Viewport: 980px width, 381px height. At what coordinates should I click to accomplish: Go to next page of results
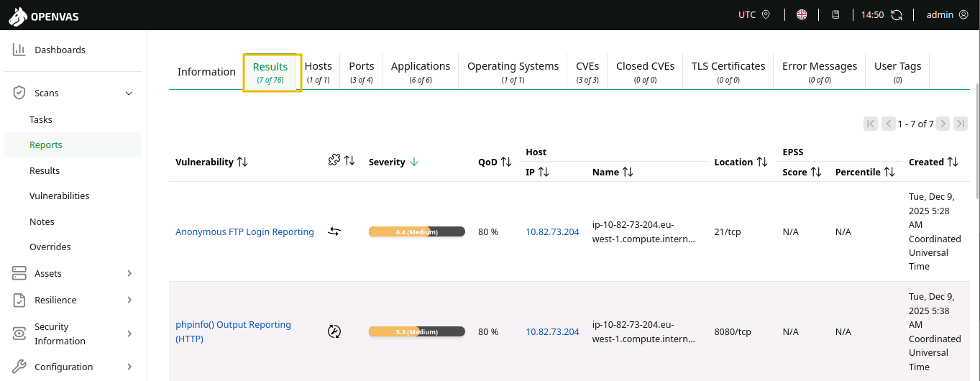943,124
